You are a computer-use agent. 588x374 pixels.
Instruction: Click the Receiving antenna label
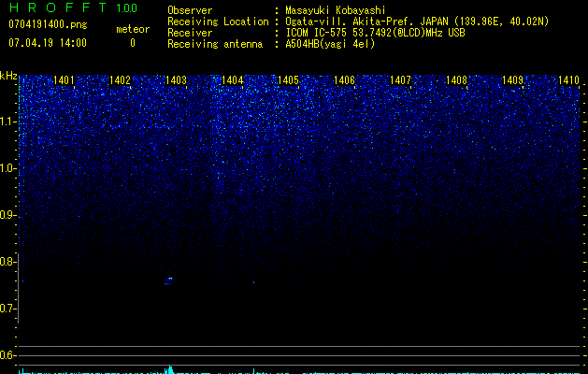coord(215,44)
